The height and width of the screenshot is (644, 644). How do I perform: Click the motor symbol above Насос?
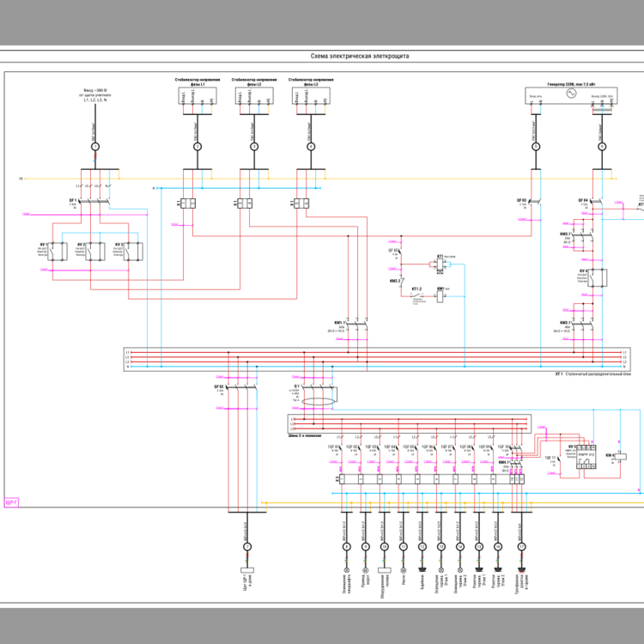[x=404, y=570]
